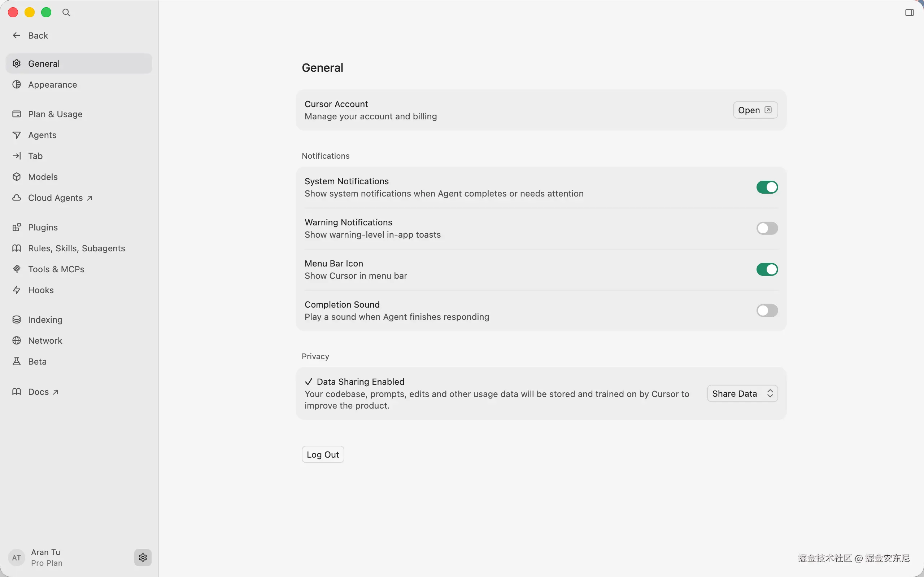Open the Tools & MCPs section

coord(56,269)
